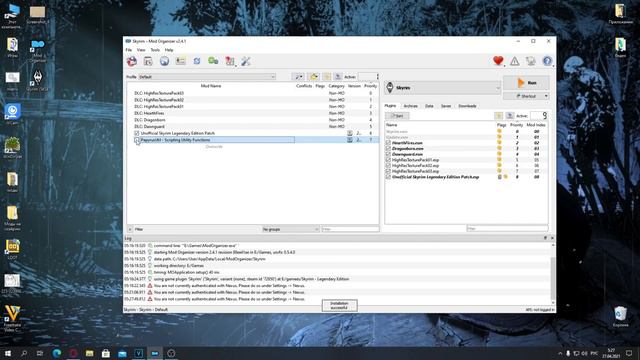Open the Tools menu
Screen dimensions: 640x360
155,50
